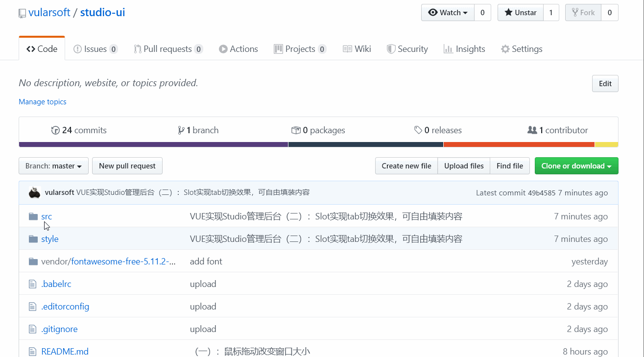Click Manage topics link
Image resolution: width=644 pixels, height=357 pixels.
[x=43, y=102]
